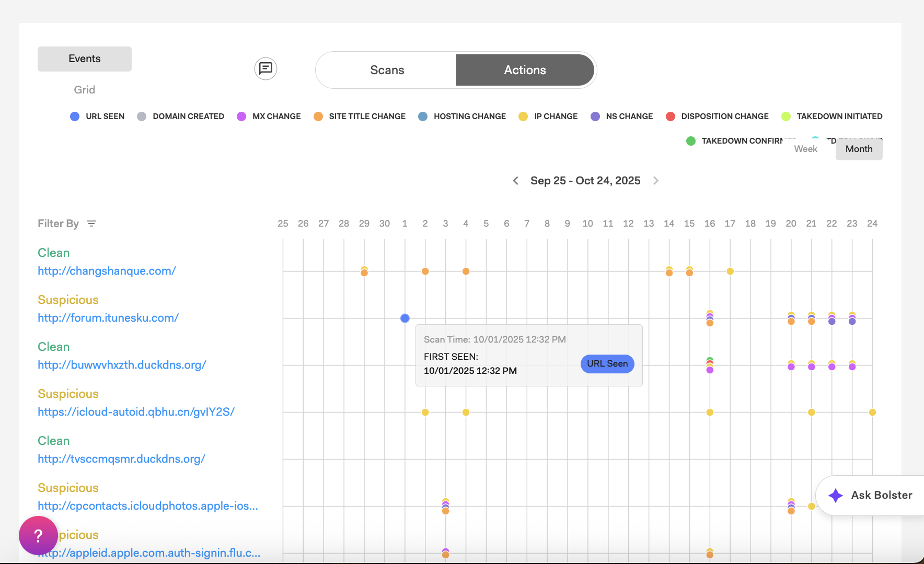Click the Filter By lines icon
The image size is (924, 564).
(x=91, y=224)
